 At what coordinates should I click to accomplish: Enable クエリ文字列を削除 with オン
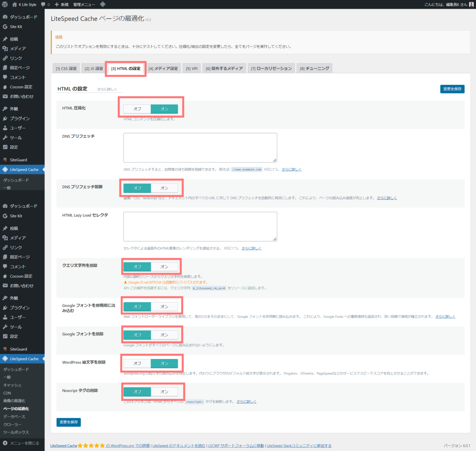coord(164,267)
